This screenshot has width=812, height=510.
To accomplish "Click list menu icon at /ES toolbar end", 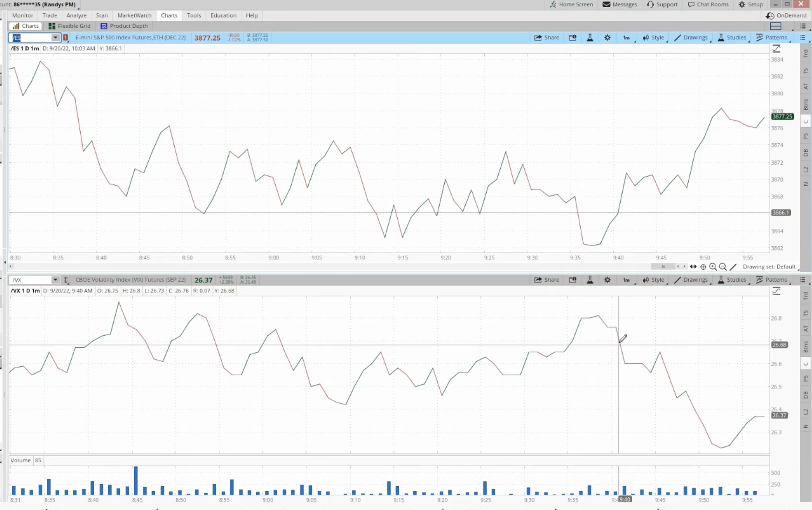I will pyautogui.click(x=802, y=38).
